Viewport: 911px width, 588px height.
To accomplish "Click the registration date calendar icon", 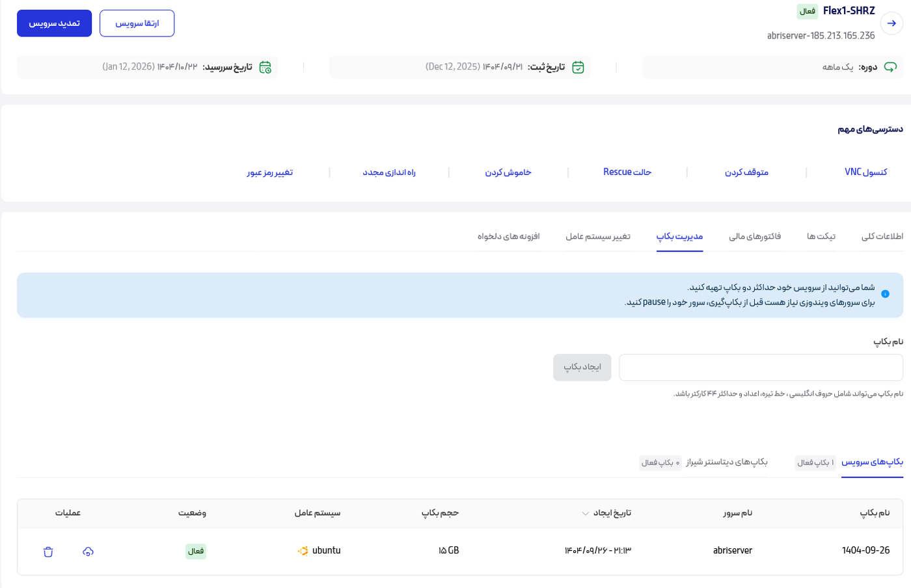I will click(578, 67).
